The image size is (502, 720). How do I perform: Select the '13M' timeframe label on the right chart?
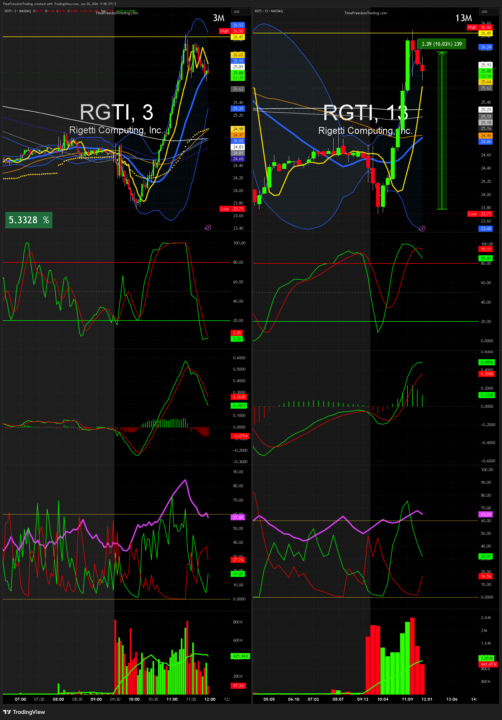[x=463, y=18]
